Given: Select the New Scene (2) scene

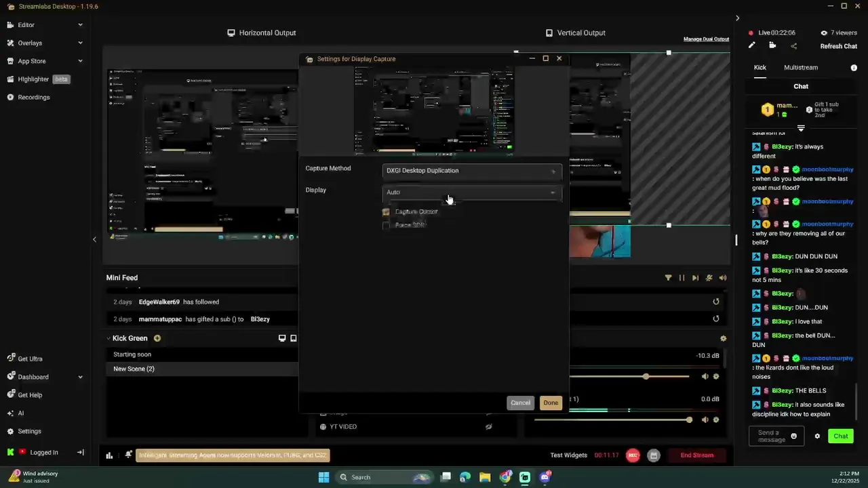Looking at the screenshot, I should (201, 369).
